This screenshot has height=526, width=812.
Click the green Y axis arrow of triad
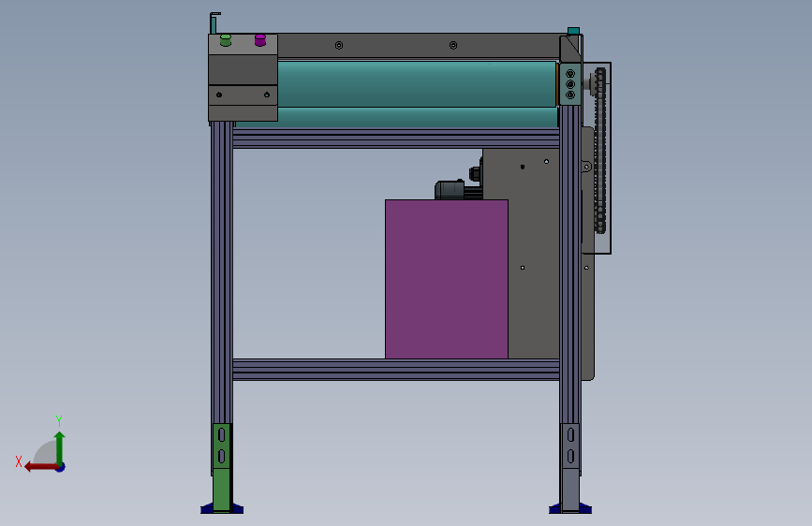coord(60,448)
